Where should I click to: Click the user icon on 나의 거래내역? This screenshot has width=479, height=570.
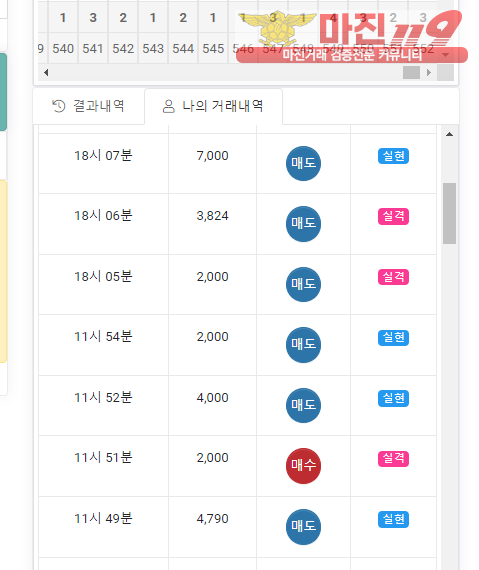tap(169, 107)
